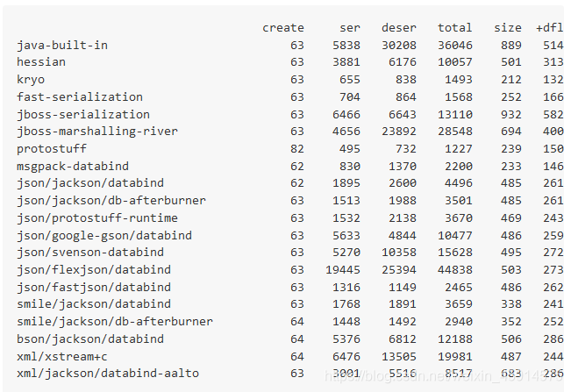
Task: Click total value 1227 in protostuff row
Action: [x=459, y=149]
